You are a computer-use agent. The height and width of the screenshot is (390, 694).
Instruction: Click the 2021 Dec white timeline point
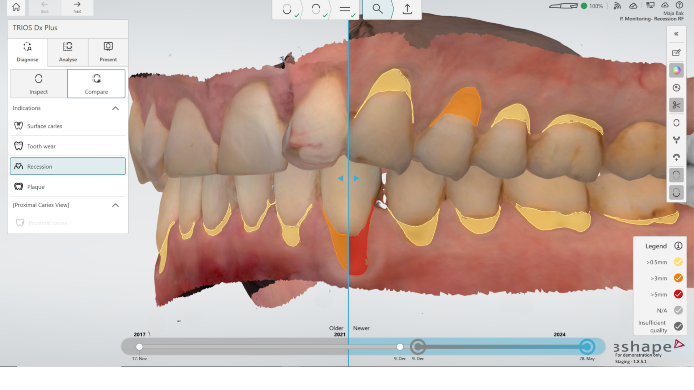(x=400, y=347)
